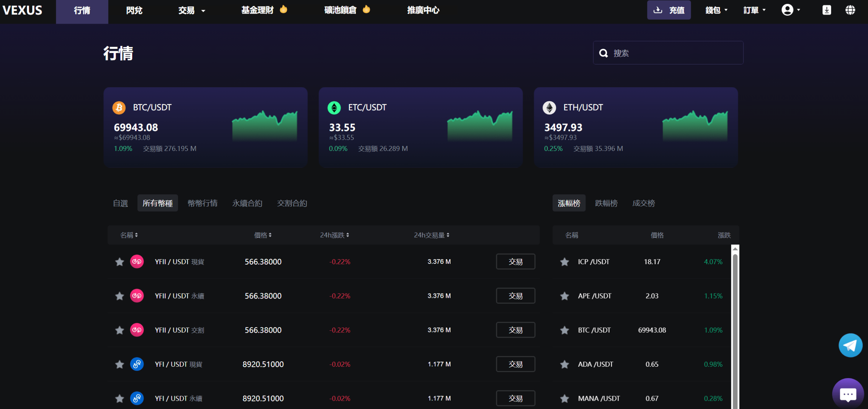Click 交易 button for YFI / USDT 永續
The height and width of the screenshot is (409, 868).
[516, 398]
